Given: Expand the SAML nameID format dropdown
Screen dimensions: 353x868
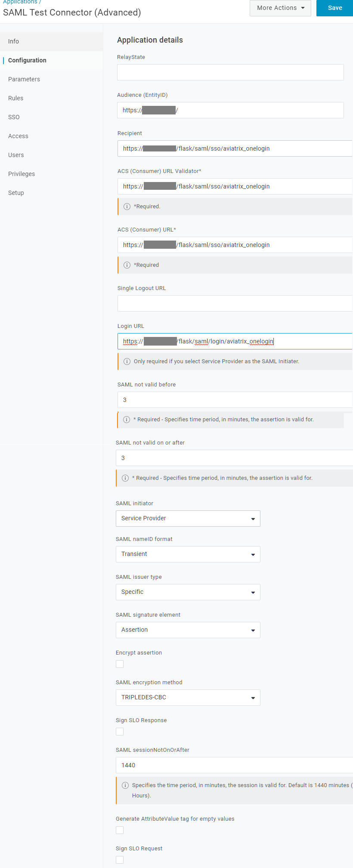Looking at the screenshot, I should [x=188, y=554].
